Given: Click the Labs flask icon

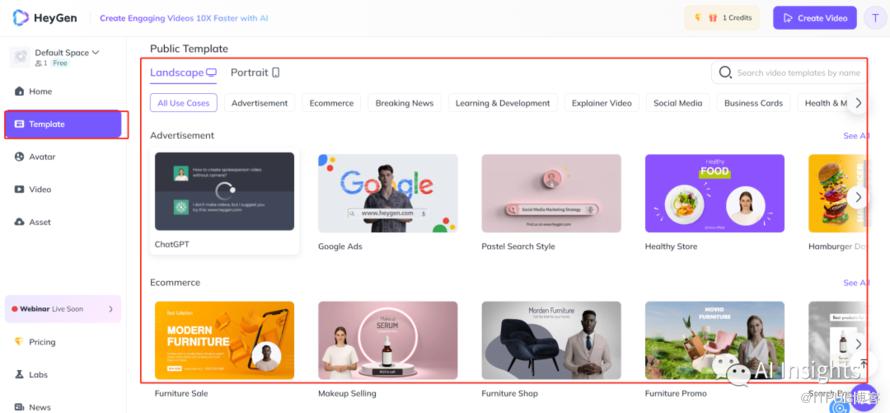Looking at the screenshot, I should [19, 374].
